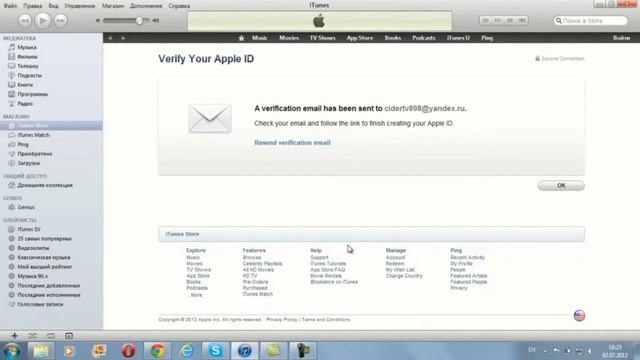Open Internet Explorer from the taskbar

(x=186, y=351)
